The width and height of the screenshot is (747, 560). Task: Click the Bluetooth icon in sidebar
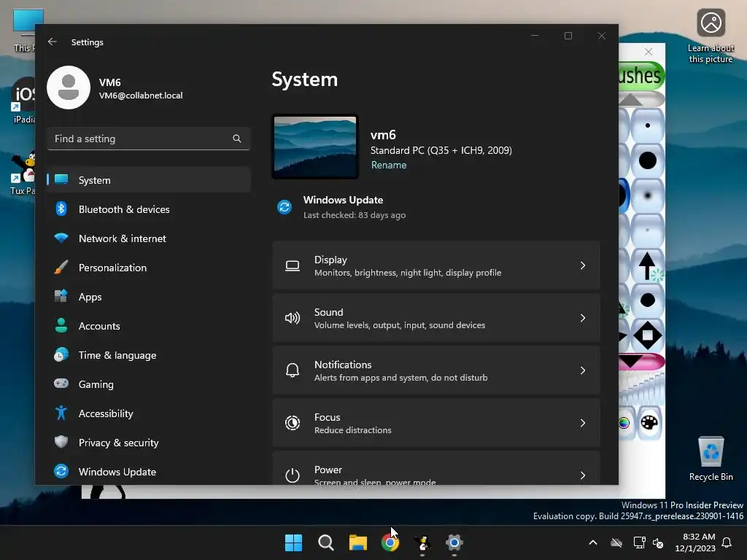61,209
